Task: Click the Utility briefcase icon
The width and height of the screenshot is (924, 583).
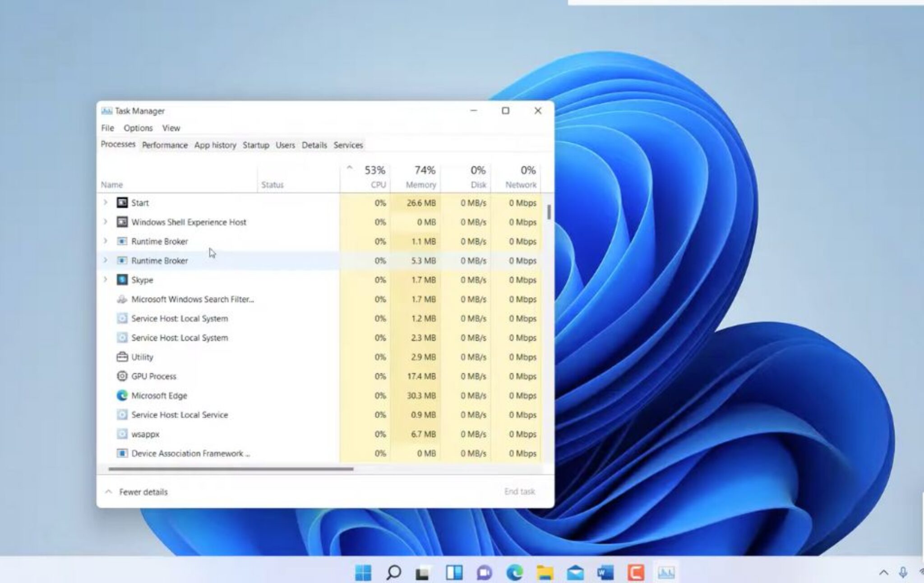Action: coord(121,357)
